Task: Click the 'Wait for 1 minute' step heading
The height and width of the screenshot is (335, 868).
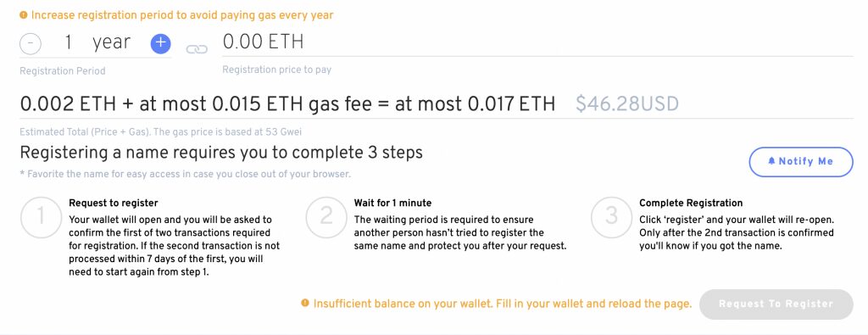Action: tap(393, 204)
